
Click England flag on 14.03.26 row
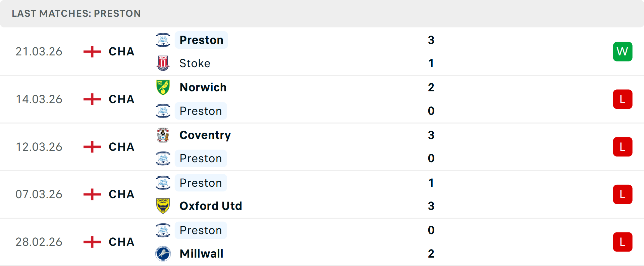(x=92, y=99)
